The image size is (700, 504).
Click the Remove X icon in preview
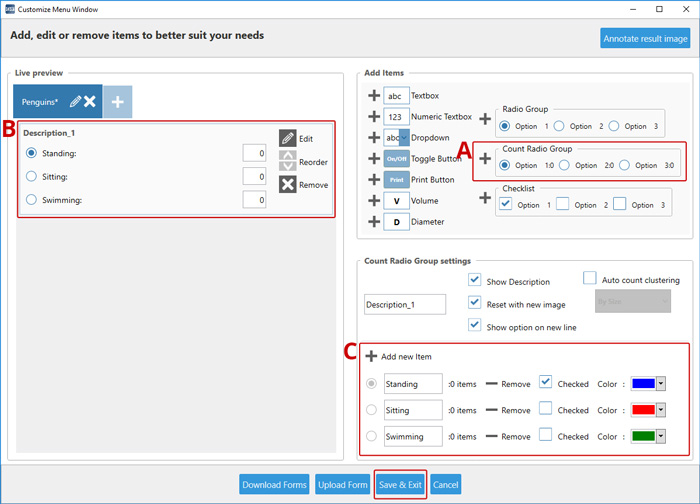click(287, 185)
